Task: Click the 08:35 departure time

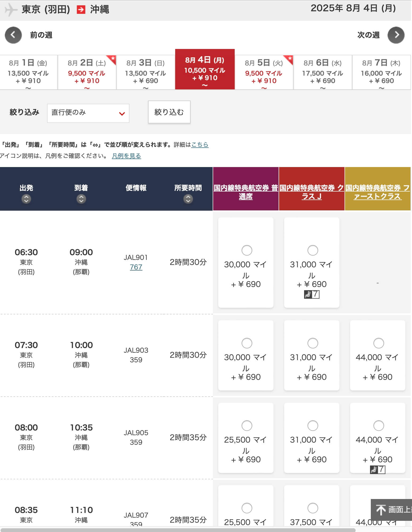Action: pos(26,510)
